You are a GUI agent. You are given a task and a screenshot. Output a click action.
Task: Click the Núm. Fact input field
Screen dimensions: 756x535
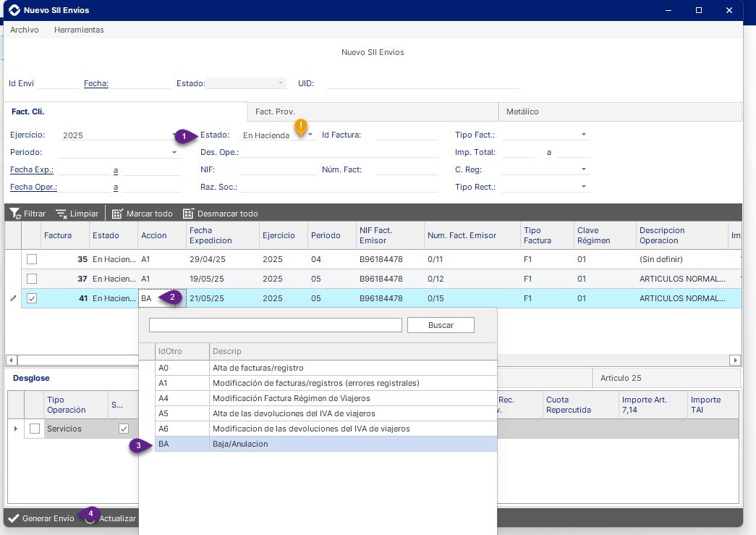[x=407, y=169]
